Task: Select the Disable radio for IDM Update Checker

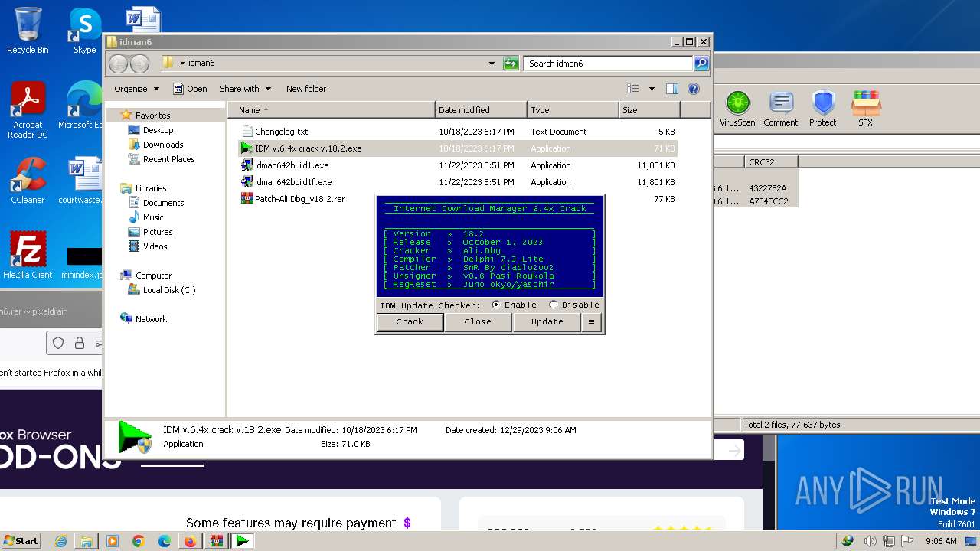Action: 554,305
